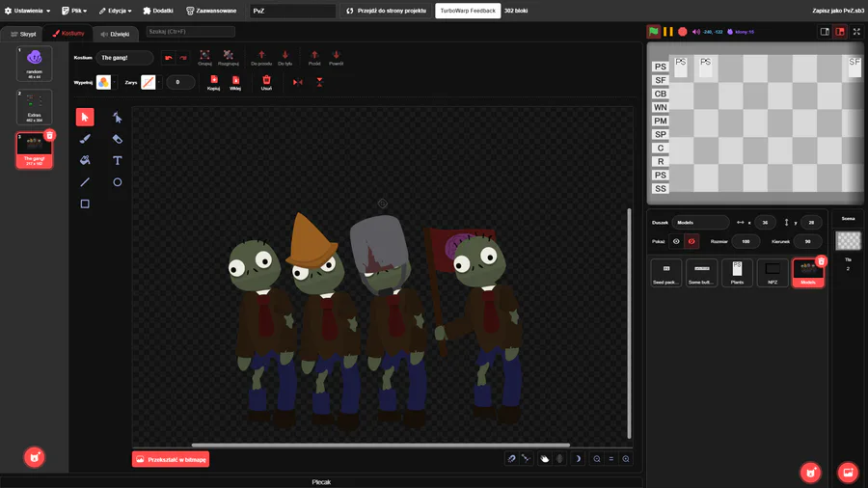Viewport: 868px width, 488px height.
Task: Stop the project with red stop button
Action: click(x=683, y=32)
